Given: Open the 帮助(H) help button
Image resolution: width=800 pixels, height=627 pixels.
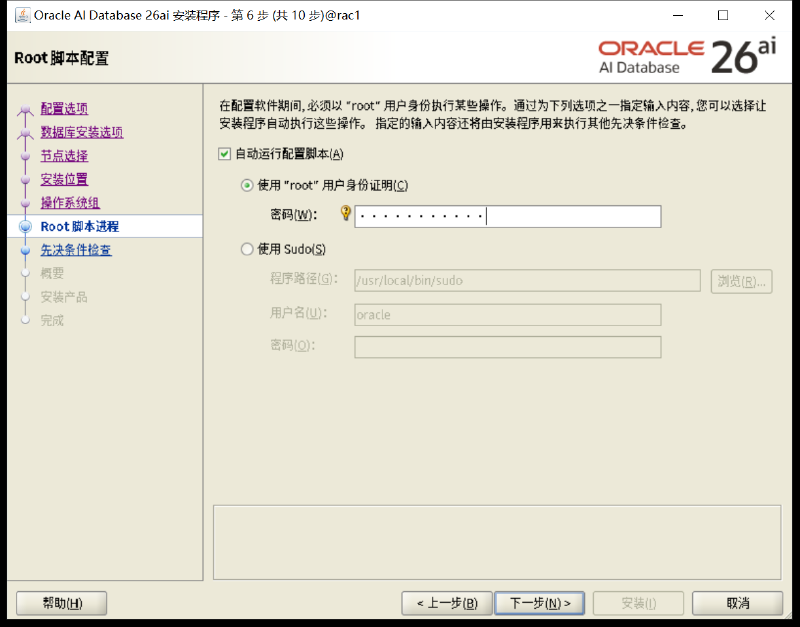Looking at the screenshot, I should (62, 604).
